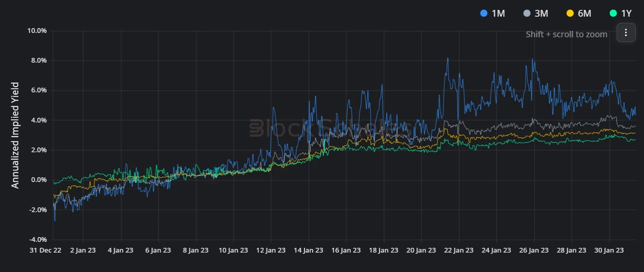
Task: Click the '31 Dec 22' x-axis date
Action: tap(46, 251)
